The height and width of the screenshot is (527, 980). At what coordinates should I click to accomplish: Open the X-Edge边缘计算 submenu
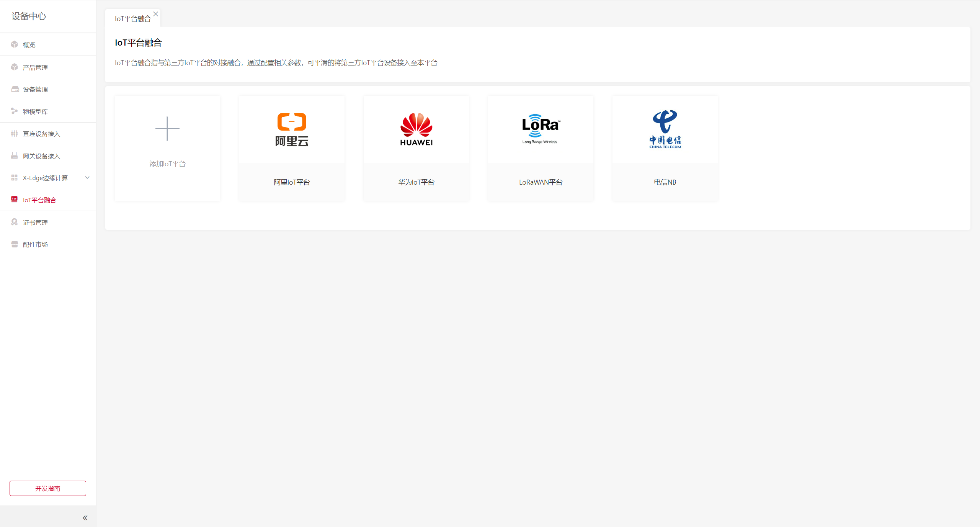(45, 178)
